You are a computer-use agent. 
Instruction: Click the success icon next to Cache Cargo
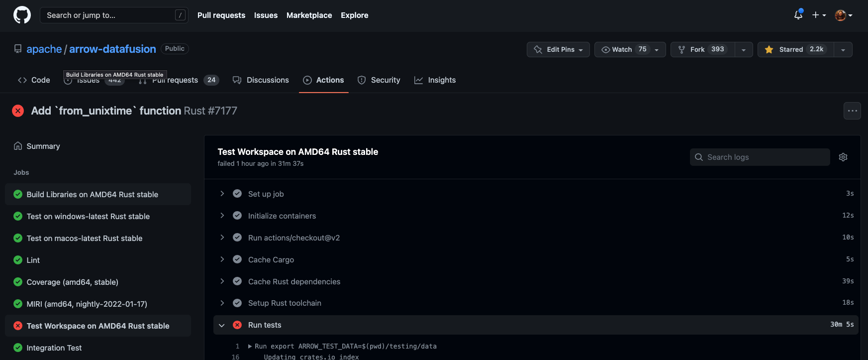(237, 259)
